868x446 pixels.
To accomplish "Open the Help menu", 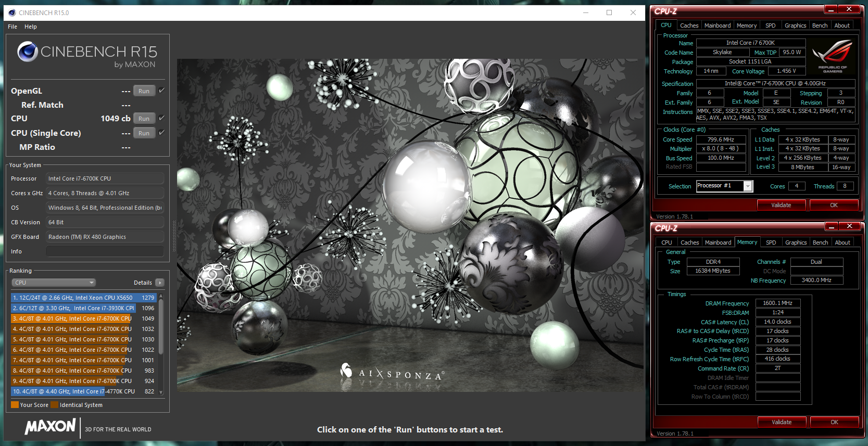I will [x=31, y=27].
